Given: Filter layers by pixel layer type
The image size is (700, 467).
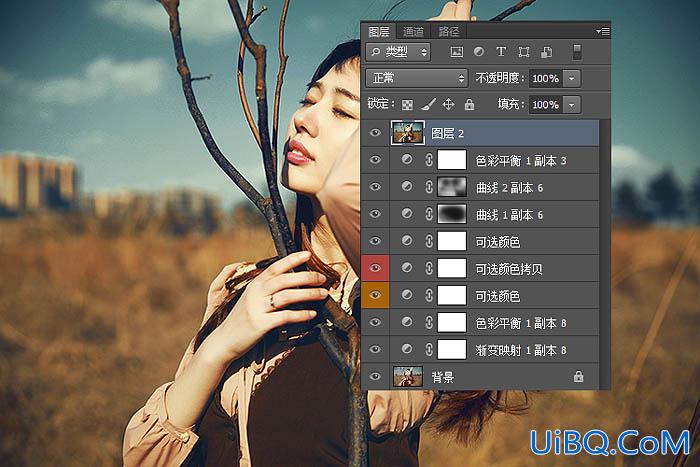Looking at the screenshot, I should [x=456, y=52].
